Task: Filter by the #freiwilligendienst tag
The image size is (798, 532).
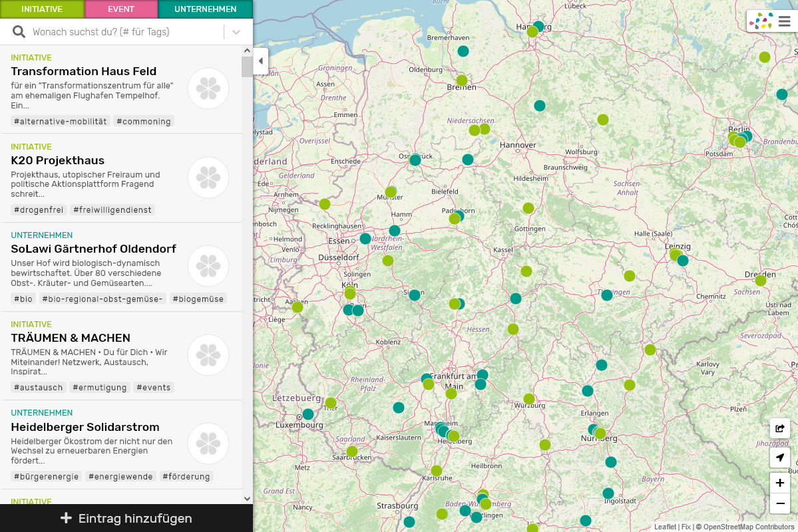Action: coord(112,210)
